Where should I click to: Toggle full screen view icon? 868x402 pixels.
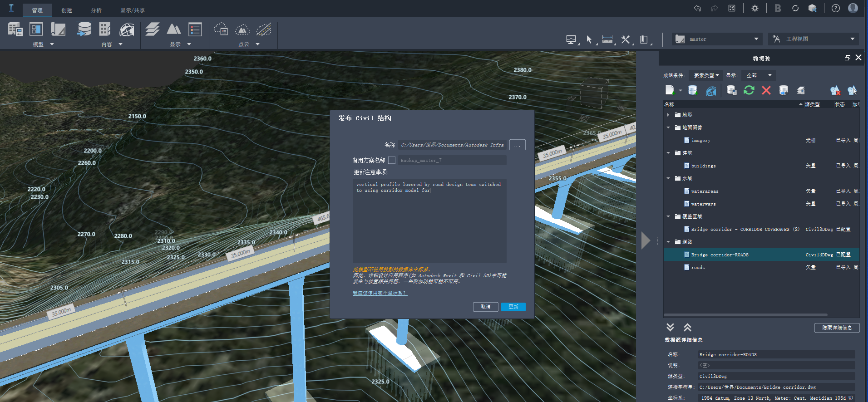(732, 8)
